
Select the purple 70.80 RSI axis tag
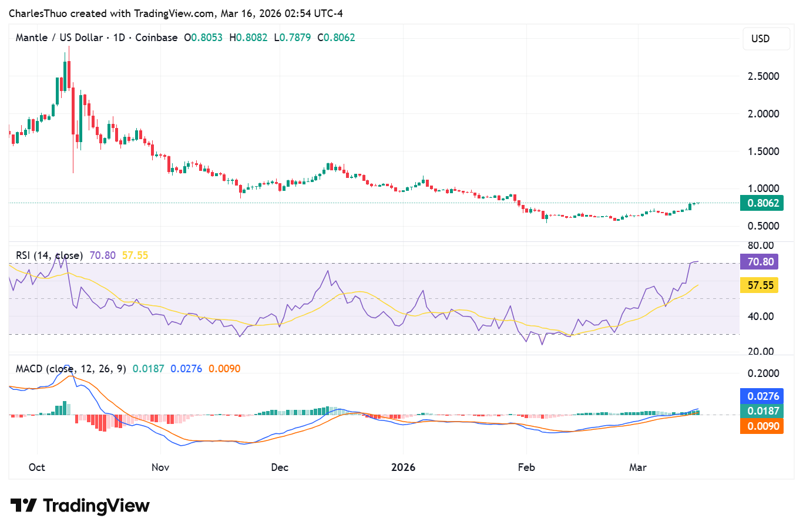(x=760, y=262)
